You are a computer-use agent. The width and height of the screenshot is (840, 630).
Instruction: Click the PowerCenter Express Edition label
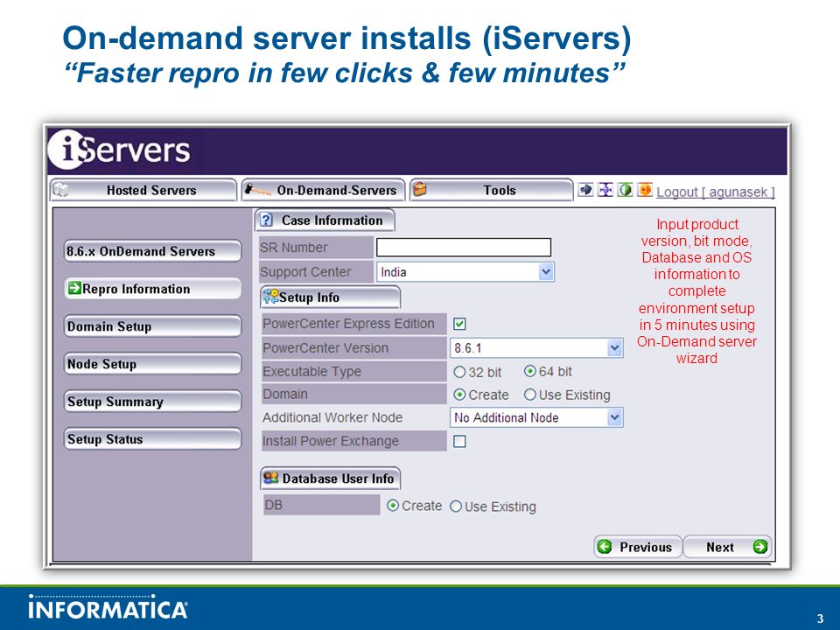(348, 324)
